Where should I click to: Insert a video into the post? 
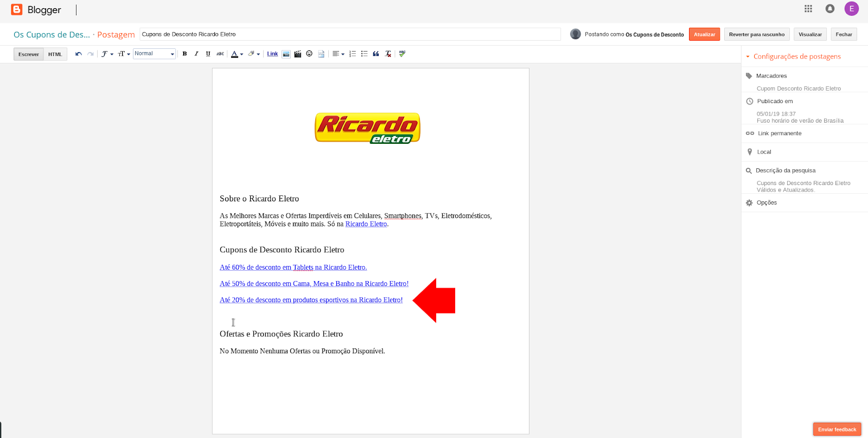(x=297, y=54)
